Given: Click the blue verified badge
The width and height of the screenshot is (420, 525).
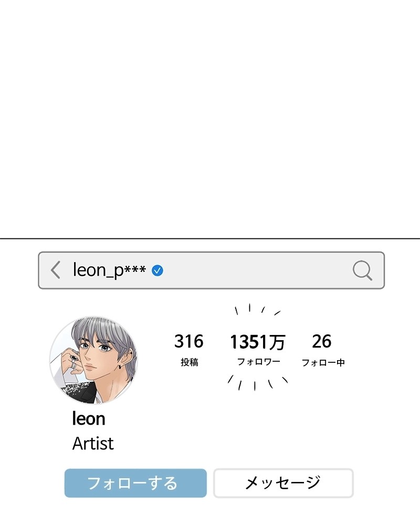Looking at the screenshot, I should [x=157, y=270].
